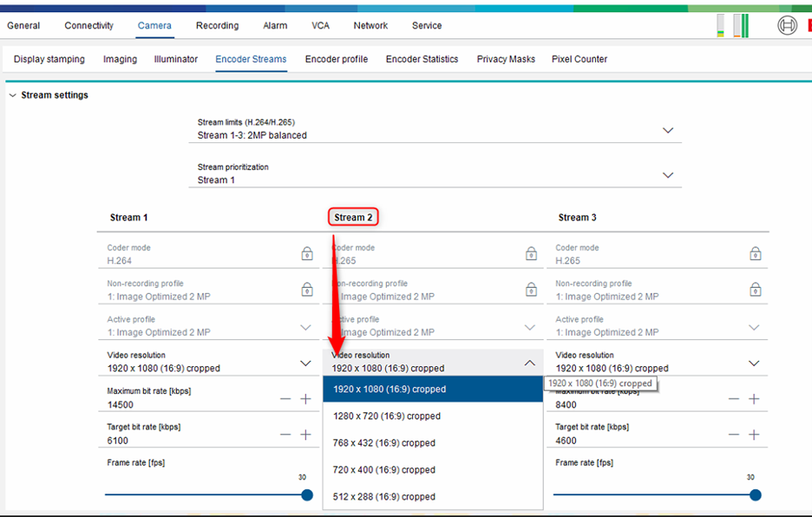Click Stream 3 frame rate slider handle
The image size is (812, 517).
click(755, 494)
